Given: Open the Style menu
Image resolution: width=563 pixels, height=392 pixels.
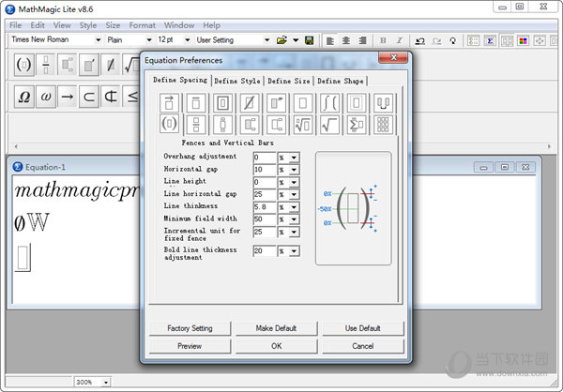Looking at the screenshot, I should (88, 25).
